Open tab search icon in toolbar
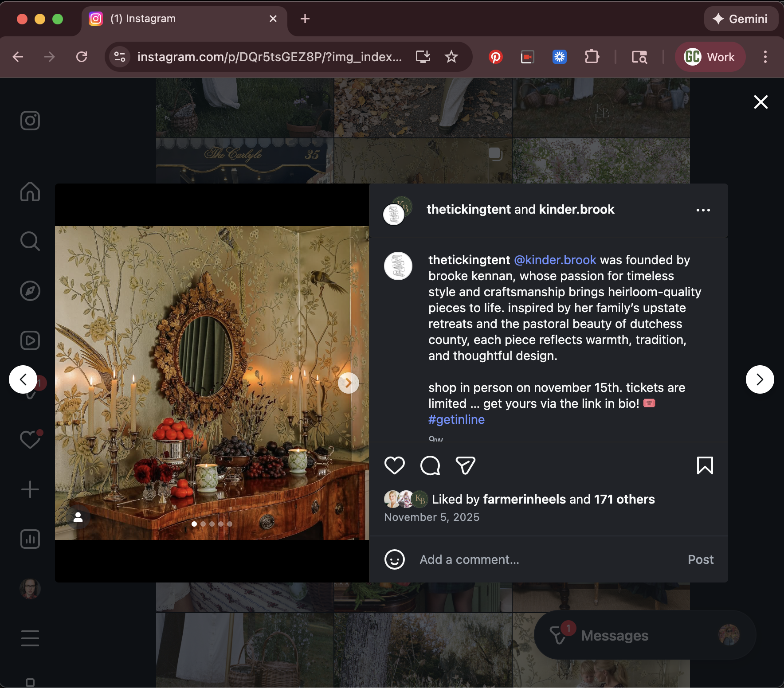The height and width of the screenshot is (688, 784). [639, 57]
